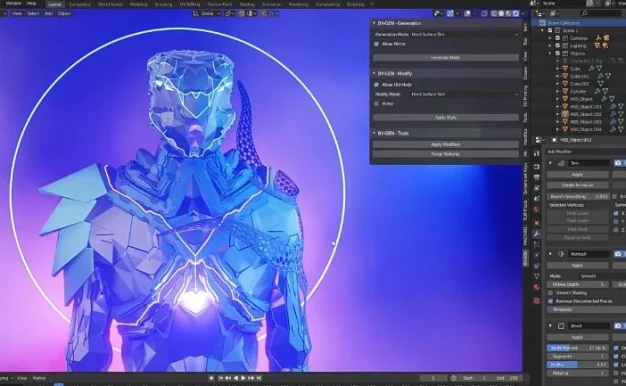The width and height of the screenshot is (626, 386).
Task: Toggle the Cameras collection checkbox in outliner
Action: tap(558, 38)
